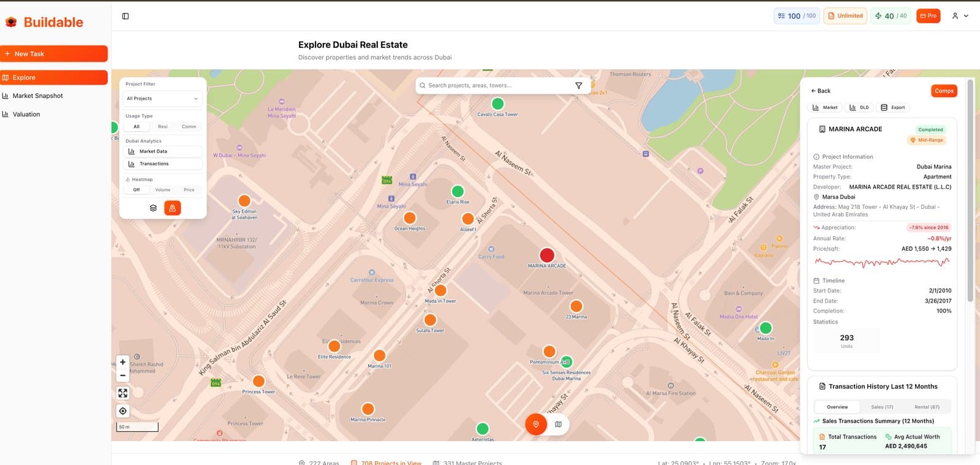Open the Market Data analytics button
Screen dimensions: 980x465
[163, 151]
